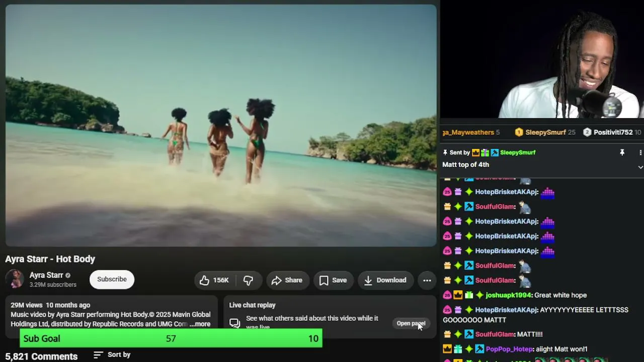This screenshot has height=362, width=644.
Task: Click SoulfulGlam's 'MATT!!!!' chat message
Action: [530, 334]
